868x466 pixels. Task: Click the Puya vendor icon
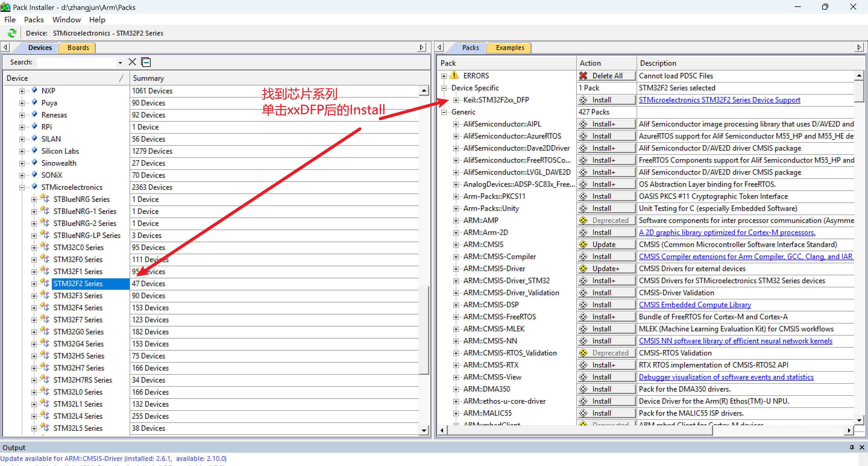click(34, 102)
